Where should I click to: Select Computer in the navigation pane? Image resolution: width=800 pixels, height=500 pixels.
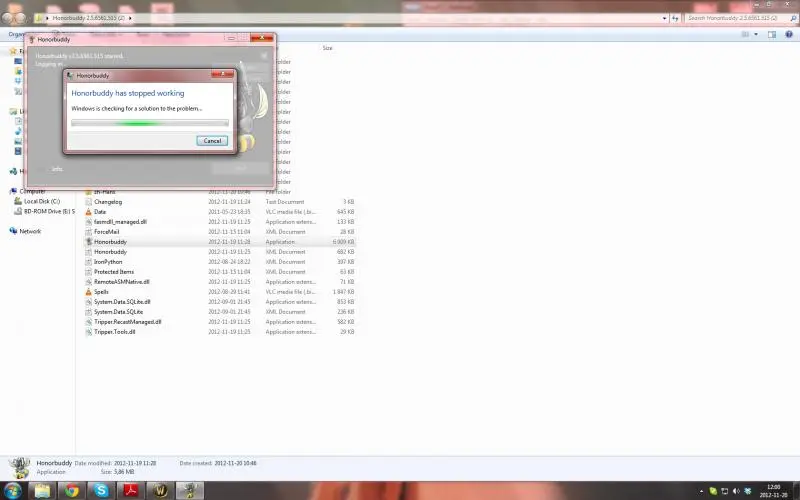click(33, 191)
